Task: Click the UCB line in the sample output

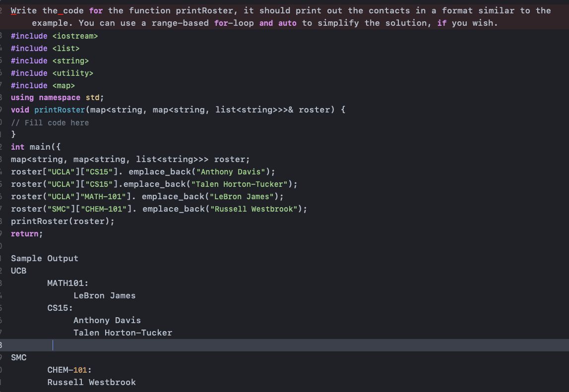Action: click(x=18, y=271)
